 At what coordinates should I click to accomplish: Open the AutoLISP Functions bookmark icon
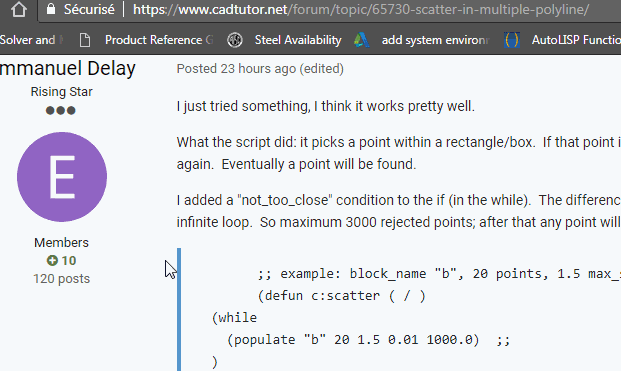[x=512, y=40]
